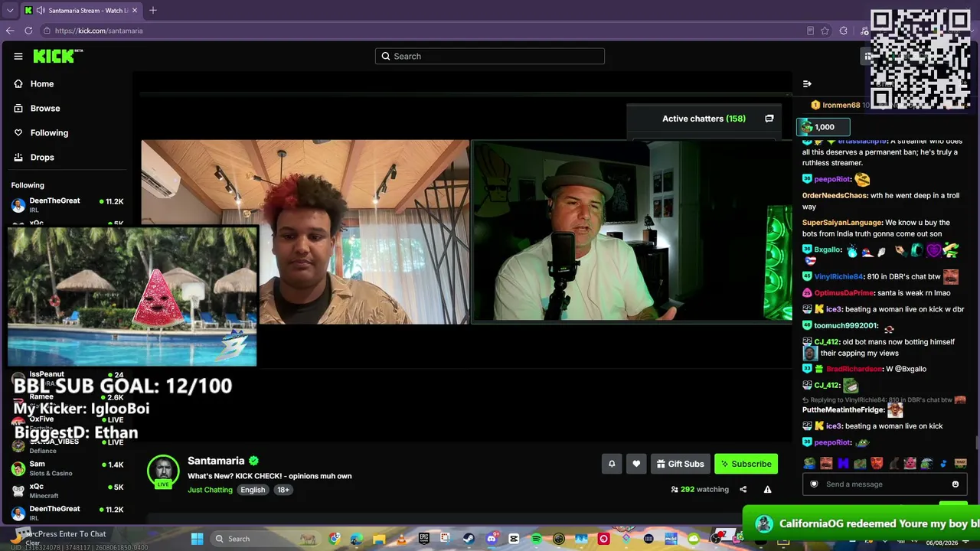This screenshot has width=980, height=551.
Task: Open Spotify from the taskbar
Action: point(536,539)
